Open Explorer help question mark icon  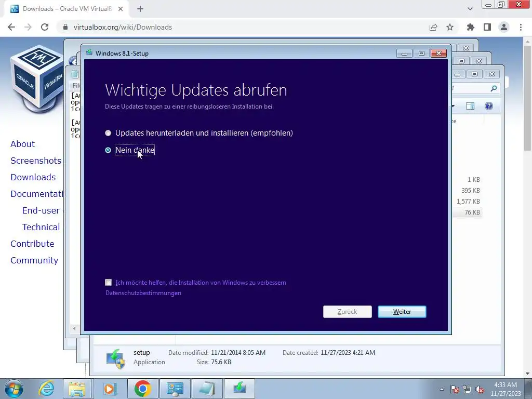[488, 106]
